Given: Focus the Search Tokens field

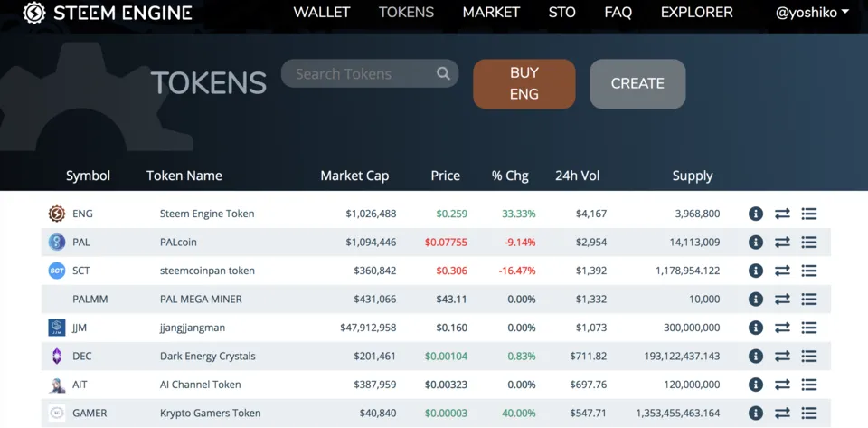Looking at the screenshot, I should click(x=370, y=73).
